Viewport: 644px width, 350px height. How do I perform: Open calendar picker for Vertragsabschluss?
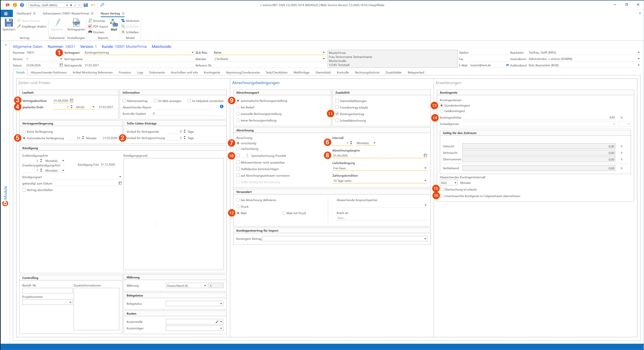pyautogui.click(x=72, y=101)
